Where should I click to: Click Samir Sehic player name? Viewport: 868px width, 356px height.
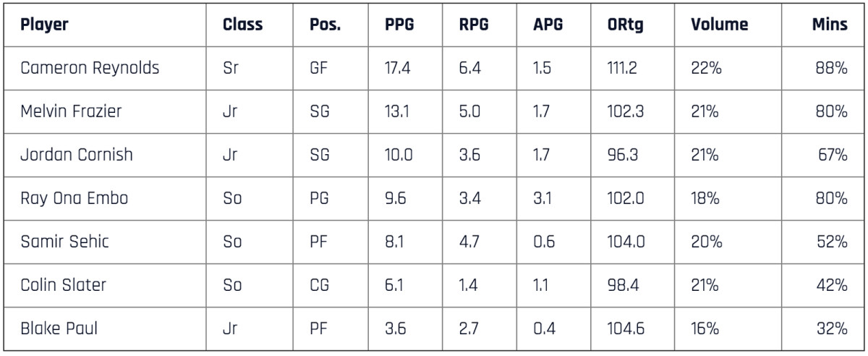pos(64,242)
